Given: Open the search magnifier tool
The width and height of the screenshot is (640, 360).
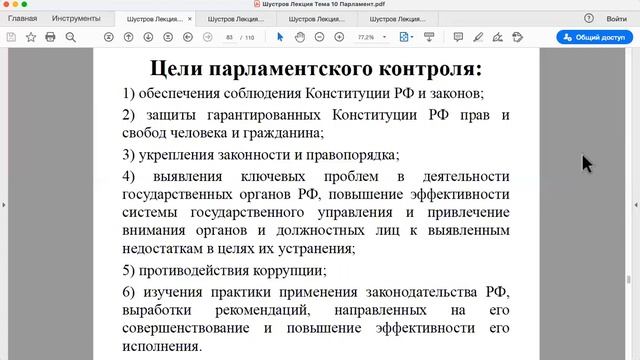Looking at the screenshot, I should click(71, 37).
